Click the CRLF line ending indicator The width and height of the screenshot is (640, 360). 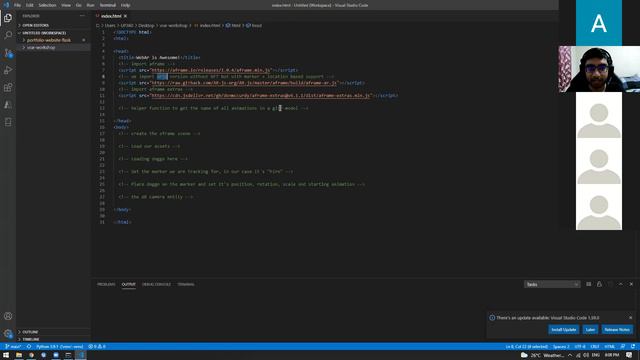(595, 347)
